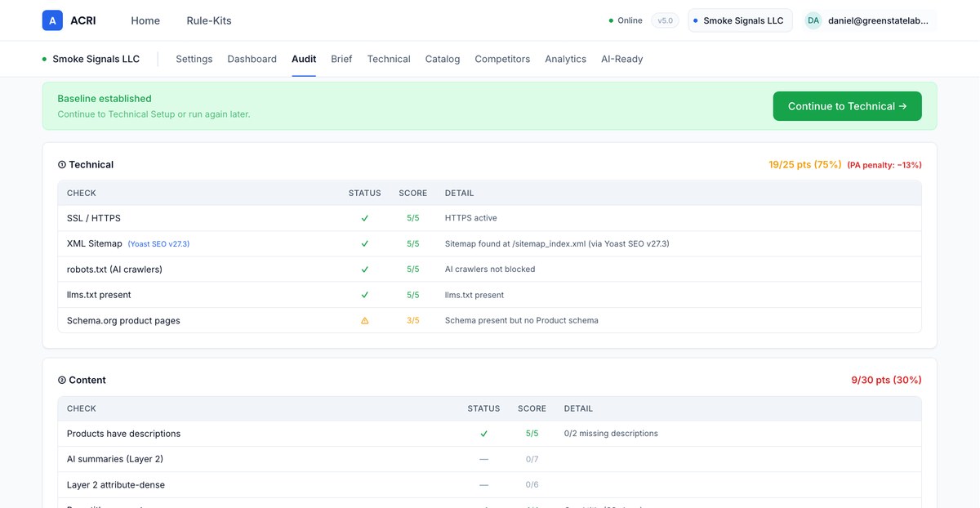Click the 0/6 Layer 2 score

click(x=532, y=485)
